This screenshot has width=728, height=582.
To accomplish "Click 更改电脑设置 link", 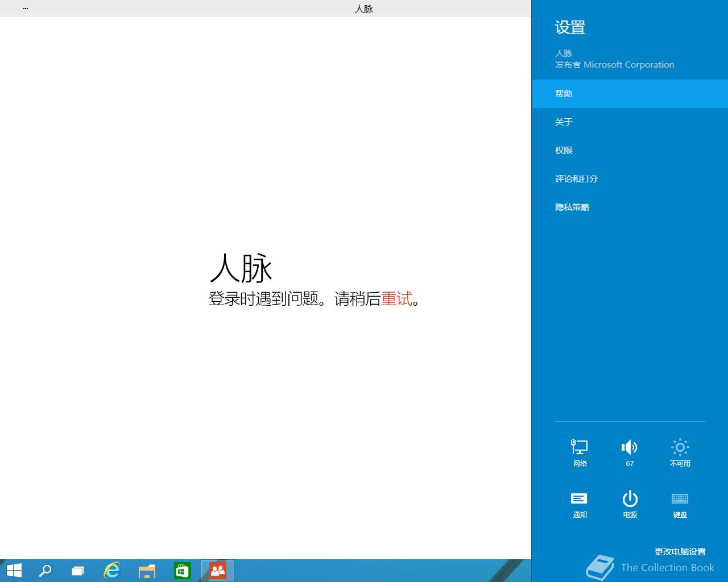I will [x=680, y=551].
